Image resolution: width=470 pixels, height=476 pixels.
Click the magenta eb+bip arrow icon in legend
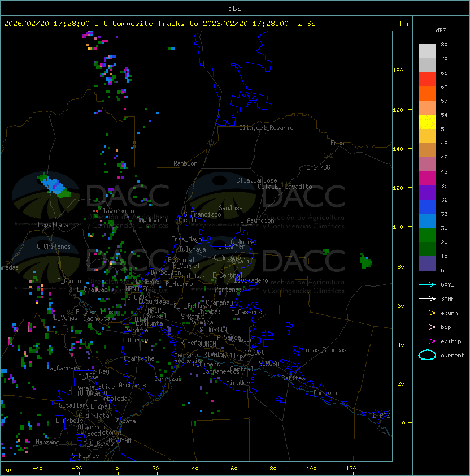[x=427, y=341]
